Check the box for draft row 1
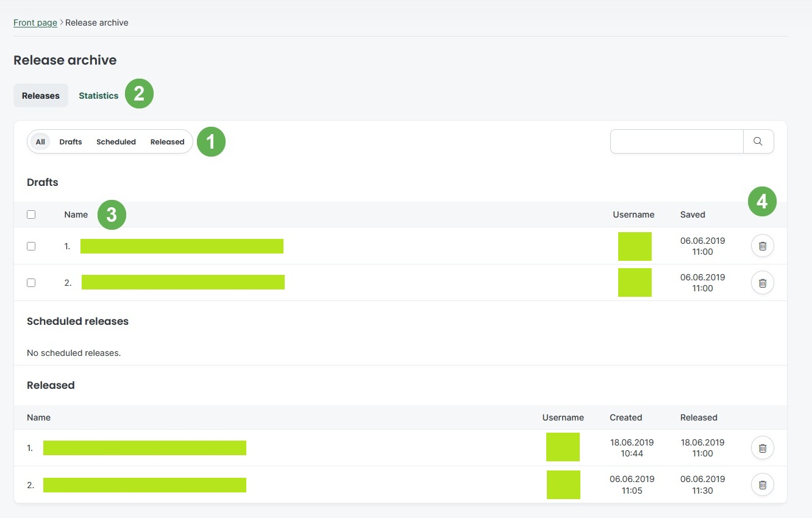Screen dimensions: 812x518 coord(31,246)
